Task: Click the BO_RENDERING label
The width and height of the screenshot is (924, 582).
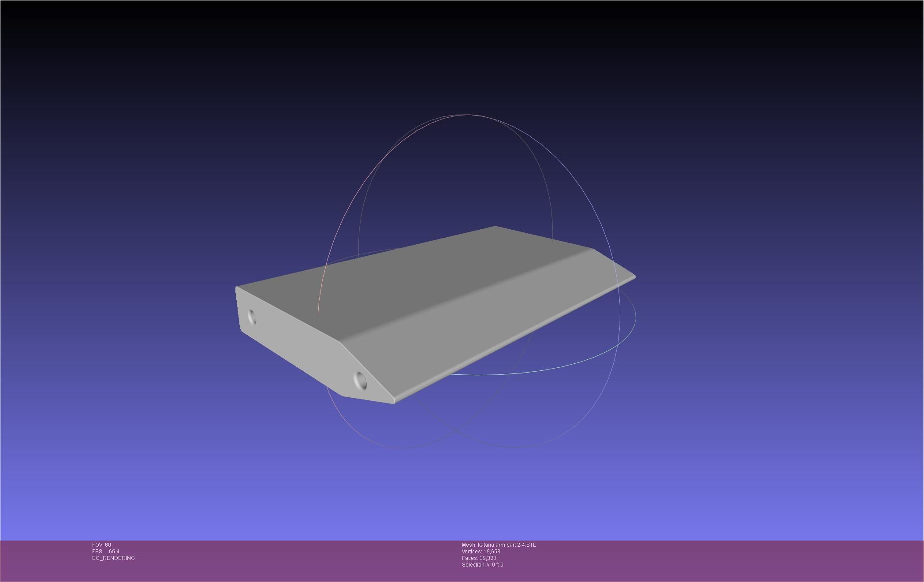Action: (113, 558)
